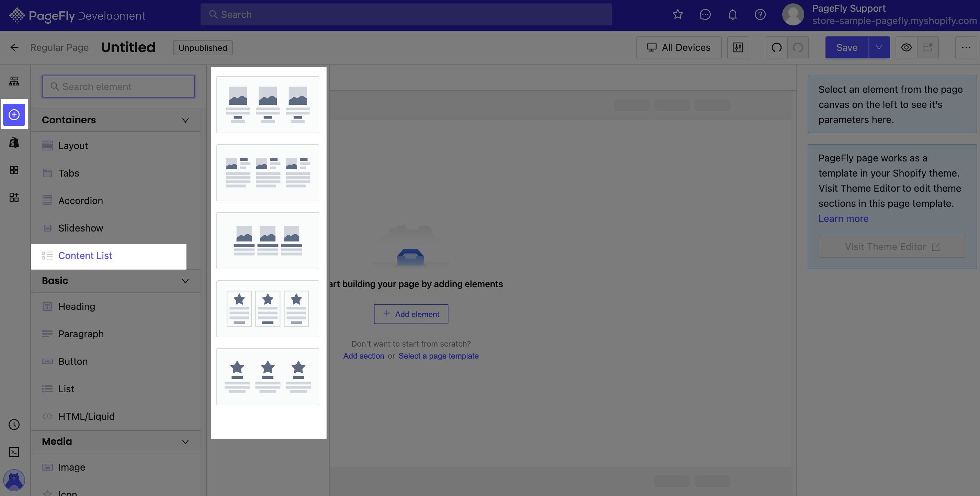Click the Untitled page title
Viewport: 980px width, 496px height.
pyautogui.click(x=128, y=48)
